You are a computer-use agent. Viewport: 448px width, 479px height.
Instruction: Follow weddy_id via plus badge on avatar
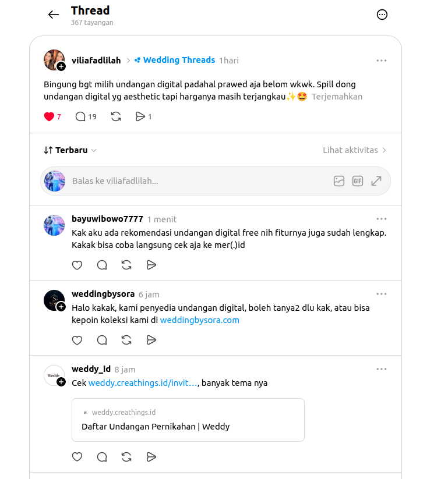(61, 382)
